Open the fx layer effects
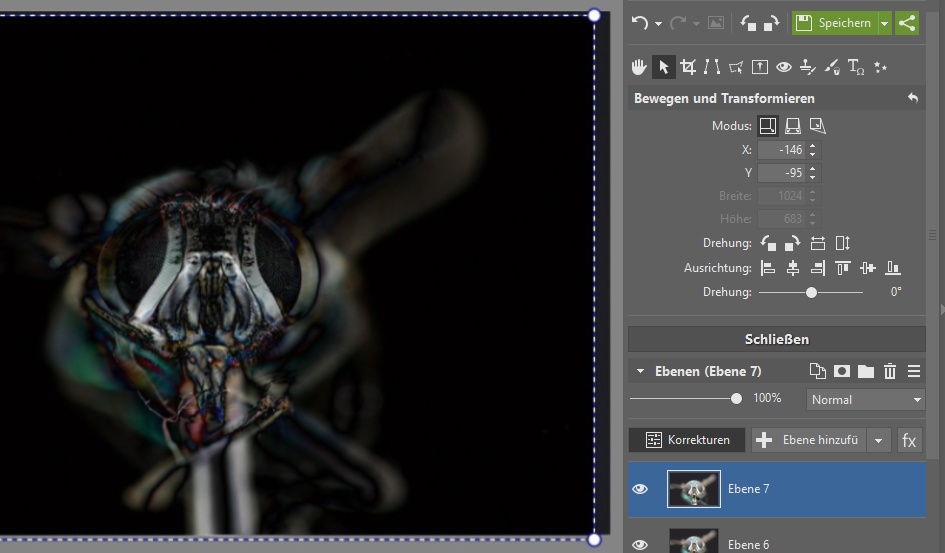Viewport: 945px width, 553px height. 909,440
